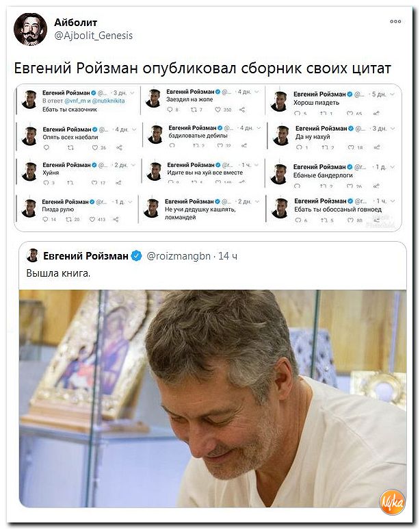Click the blue verified badge beside @roizmangbn
Image resolution: width=420 pixels, height=530 pixels.
click(x=136, y=256)
